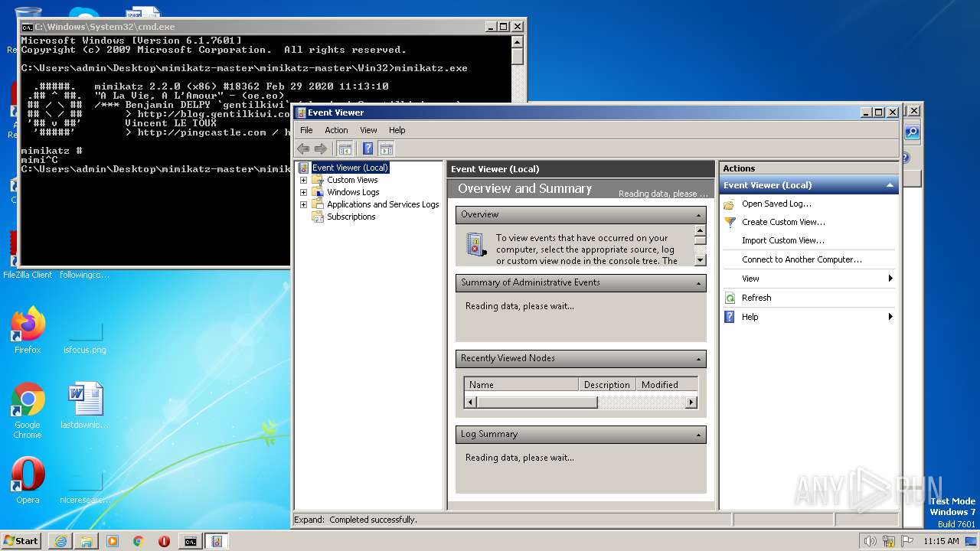Click the blue Help toolbar icon
The width and height of the screenshot is (980, 551).
click(367, 148)
